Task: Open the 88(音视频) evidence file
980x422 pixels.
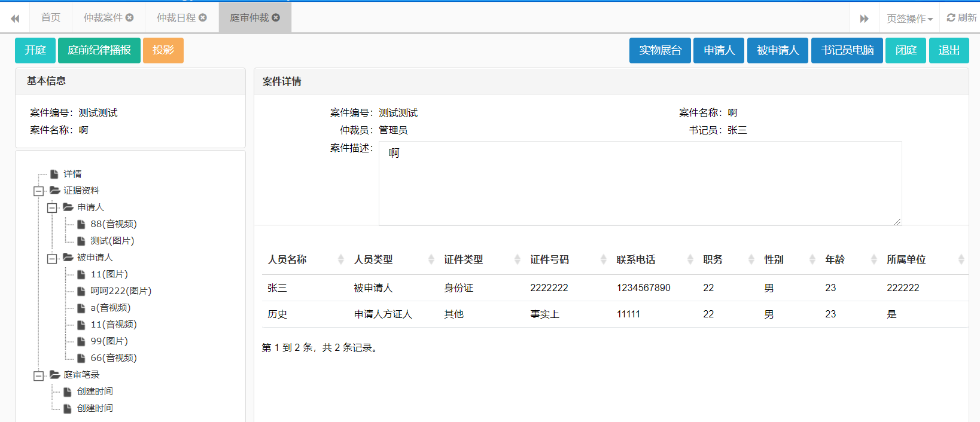Action: (113, 224)
